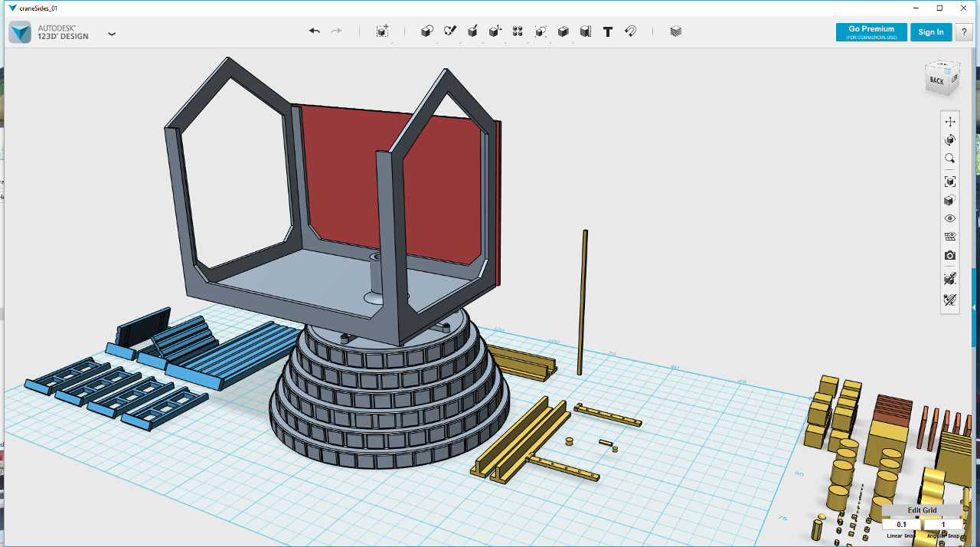Image resolution: width=980 pixels, height=547 pixels.
Task: Toggle the Snap magnet tool
Action: coord(630,31)
